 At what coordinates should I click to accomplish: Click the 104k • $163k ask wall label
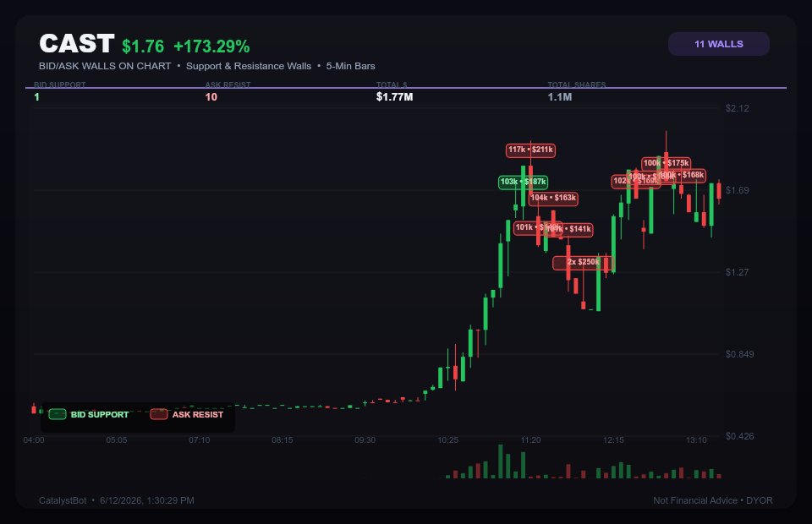point(553,198)
